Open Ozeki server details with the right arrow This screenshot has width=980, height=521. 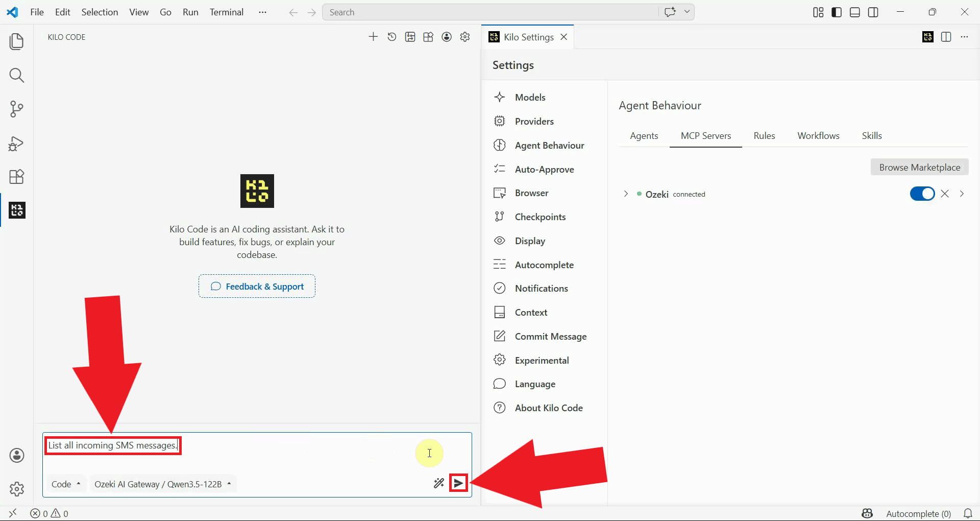962,194
